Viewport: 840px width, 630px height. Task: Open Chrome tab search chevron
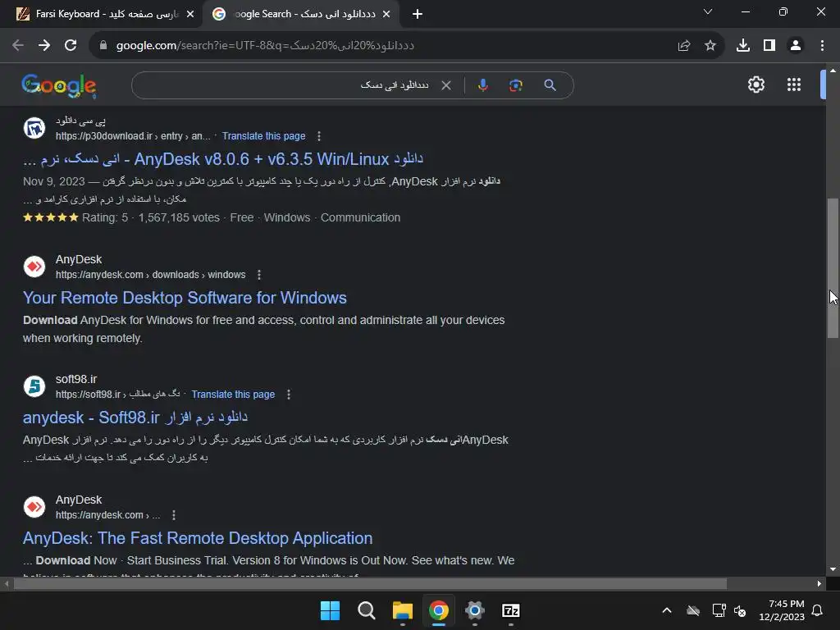point(708,11)
